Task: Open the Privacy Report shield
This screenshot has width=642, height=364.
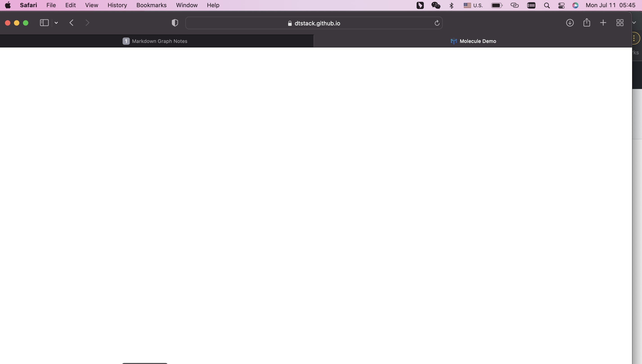Action: coord(175,23)
